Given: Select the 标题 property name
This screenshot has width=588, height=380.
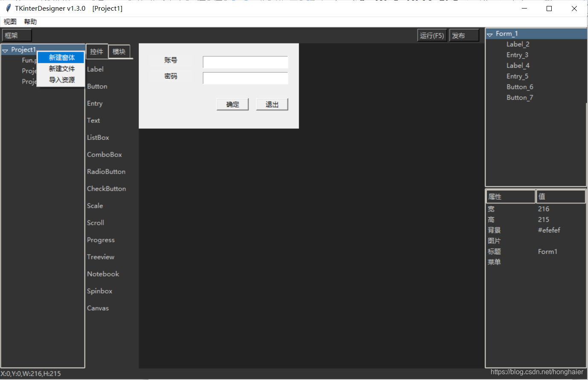Looking at the screenshot, I should [494, 252].
